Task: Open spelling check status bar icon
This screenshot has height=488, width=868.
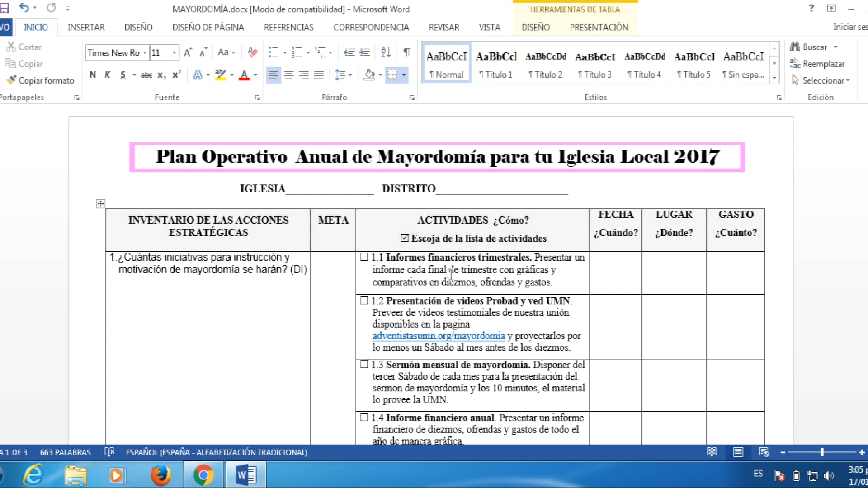Action: pyautogui.click(x=109, y=452)
